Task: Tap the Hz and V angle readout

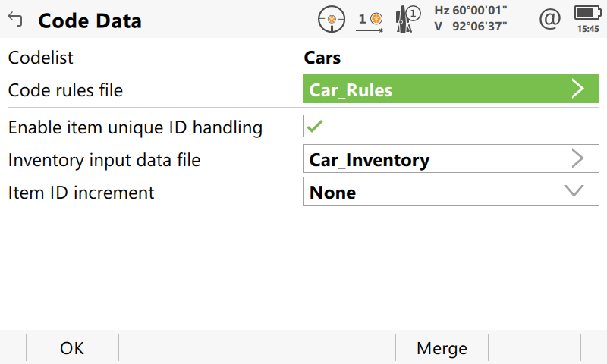Action: tap(470, 19)
